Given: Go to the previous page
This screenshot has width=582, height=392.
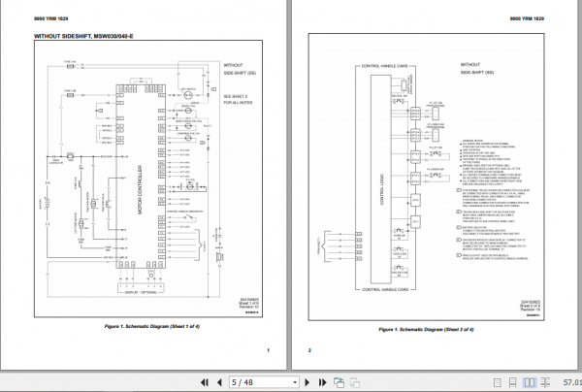Looking at the screenshot, I should click(x=219, y=382).
